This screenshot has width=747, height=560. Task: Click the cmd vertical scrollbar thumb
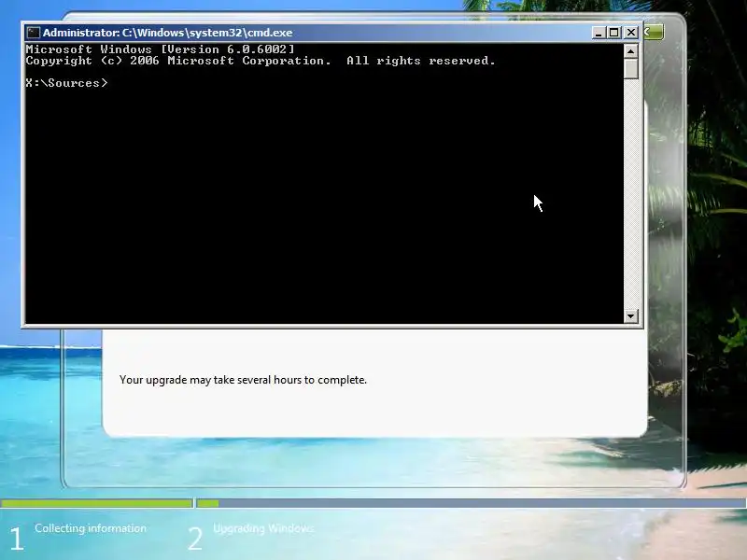pyautogui.click(x=631, y=69)
